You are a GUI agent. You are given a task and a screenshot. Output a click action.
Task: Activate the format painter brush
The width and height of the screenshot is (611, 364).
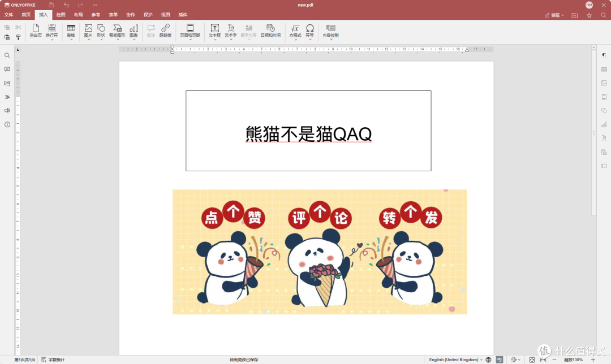pyautogui.click(x=18, y=37)
